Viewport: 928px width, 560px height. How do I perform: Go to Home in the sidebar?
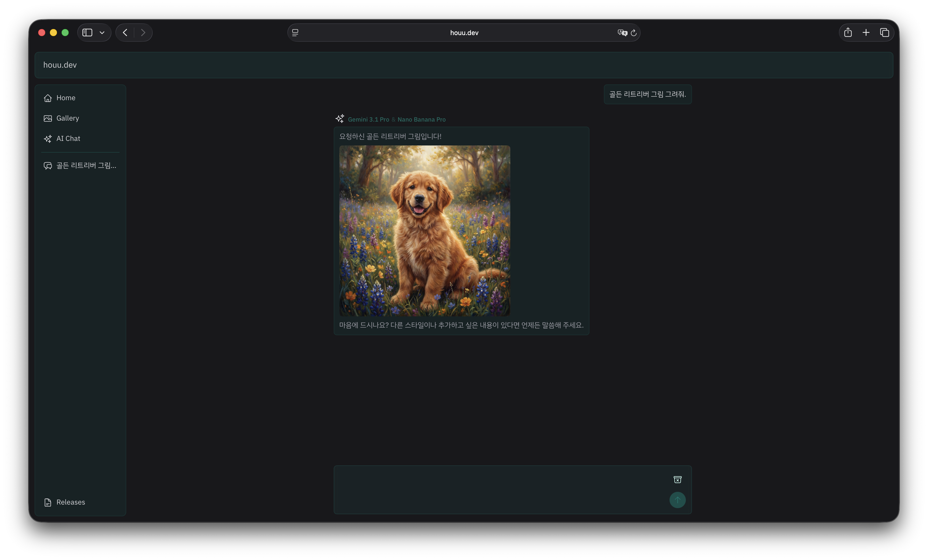(x=80, y=98)
